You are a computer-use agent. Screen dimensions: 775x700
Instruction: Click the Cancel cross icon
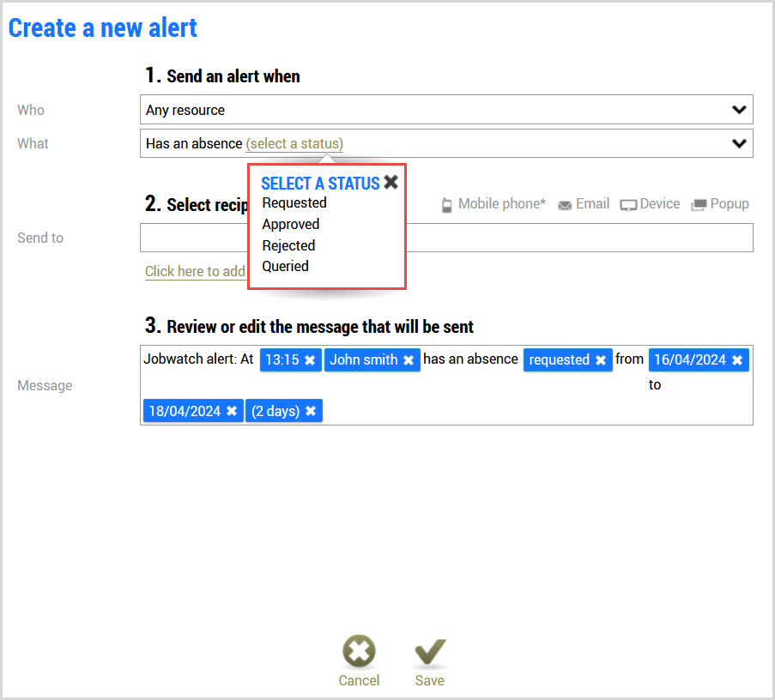pyautogui.click(x=359, y=651)
